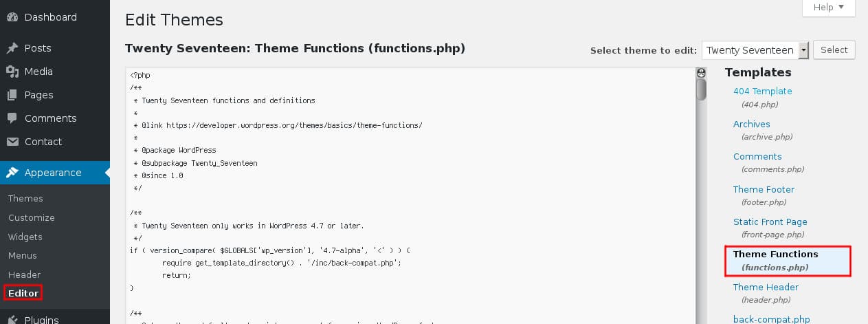The width and height of the screenshot is (868, 324).
Task: Click the Appearance paintbrush icon
Action: pos(12,173)
